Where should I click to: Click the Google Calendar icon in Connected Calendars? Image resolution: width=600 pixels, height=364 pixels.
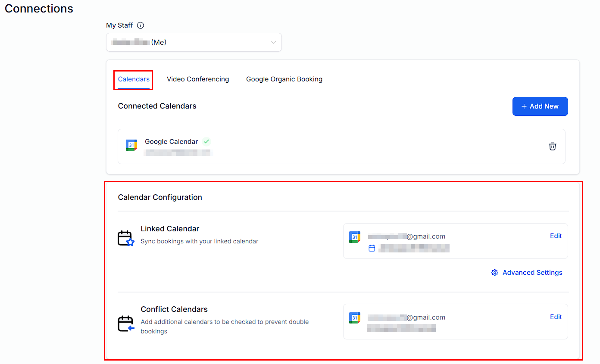(x=131, y=145)
